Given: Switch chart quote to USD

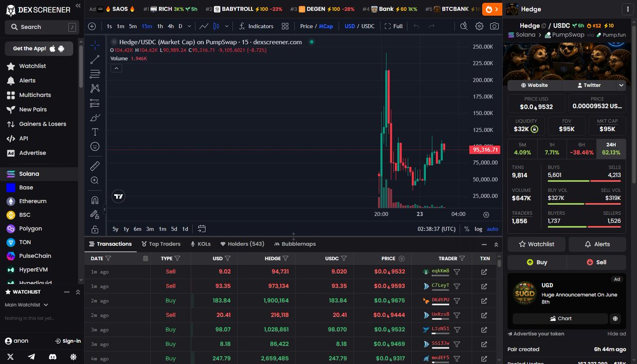Looking at the screenshot, I should point(350,26).
